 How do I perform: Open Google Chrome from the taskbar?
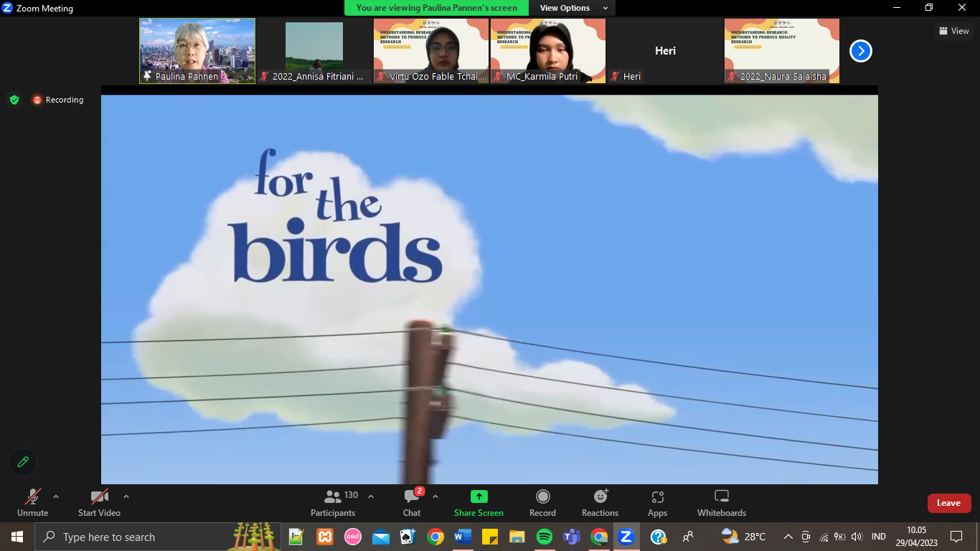point(435,537)
